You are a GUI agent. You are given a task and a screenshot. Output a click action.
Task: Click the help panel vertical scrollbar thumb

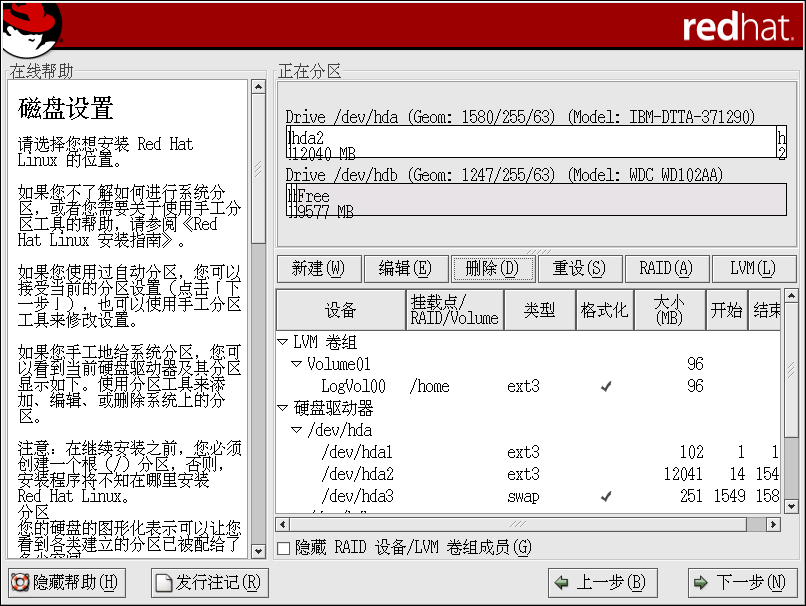click(x=259, y=169)
